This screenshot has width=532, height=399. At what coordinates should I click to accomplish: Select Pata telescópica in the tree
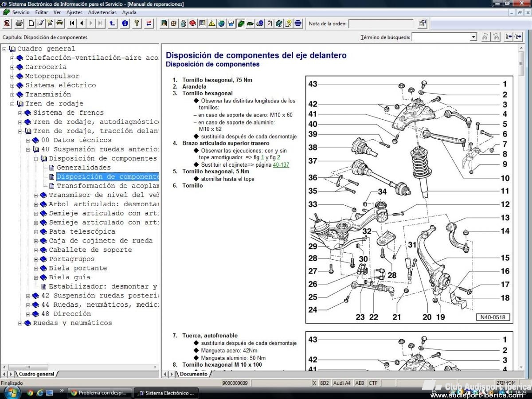tap(82, 231)
